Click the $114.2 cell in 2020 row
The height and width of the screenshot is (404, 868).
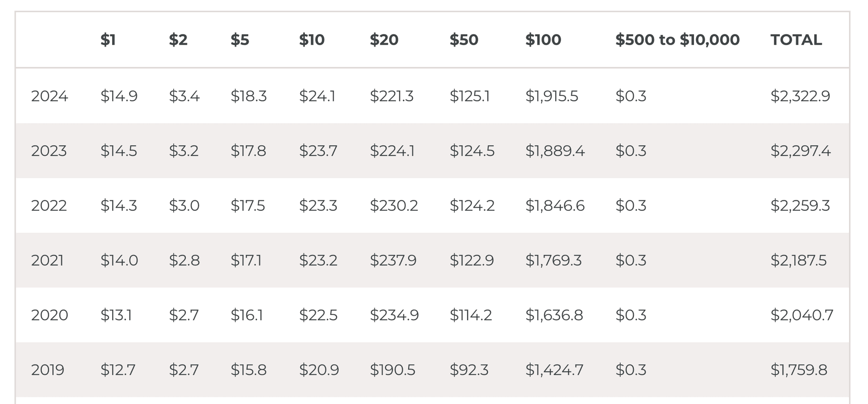coord(471,315)
